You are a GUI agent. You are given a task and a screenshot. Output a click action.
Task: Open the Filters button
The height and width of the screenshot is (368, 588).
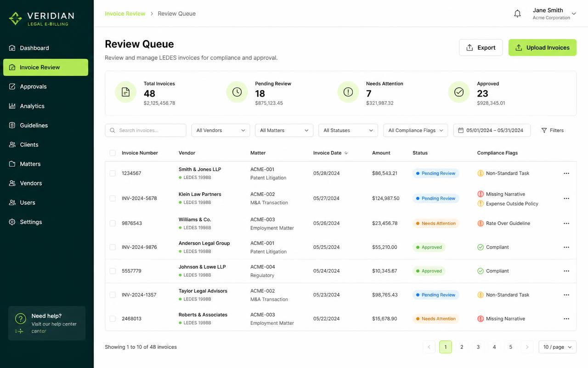553,131
